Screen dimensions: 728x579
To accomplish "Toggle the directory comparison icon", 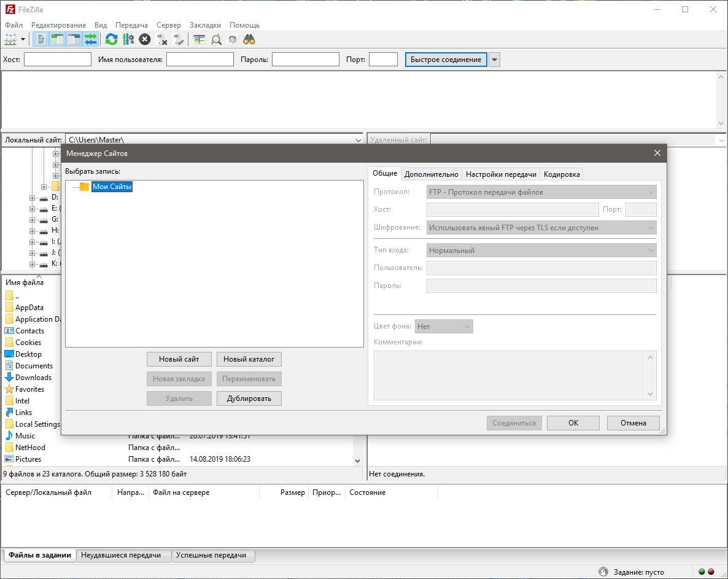I will (216, 40).
